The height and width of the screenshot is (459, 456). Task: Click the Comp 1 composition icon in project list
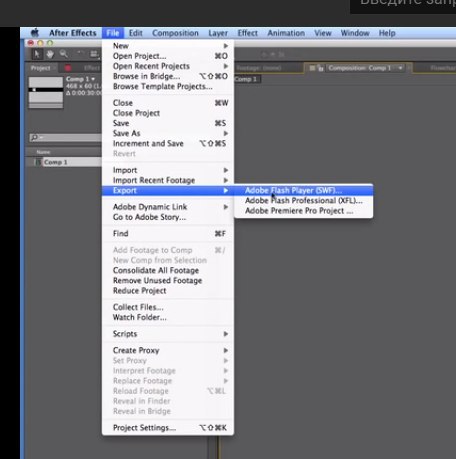pyautogui.click(x=38, y=162)
